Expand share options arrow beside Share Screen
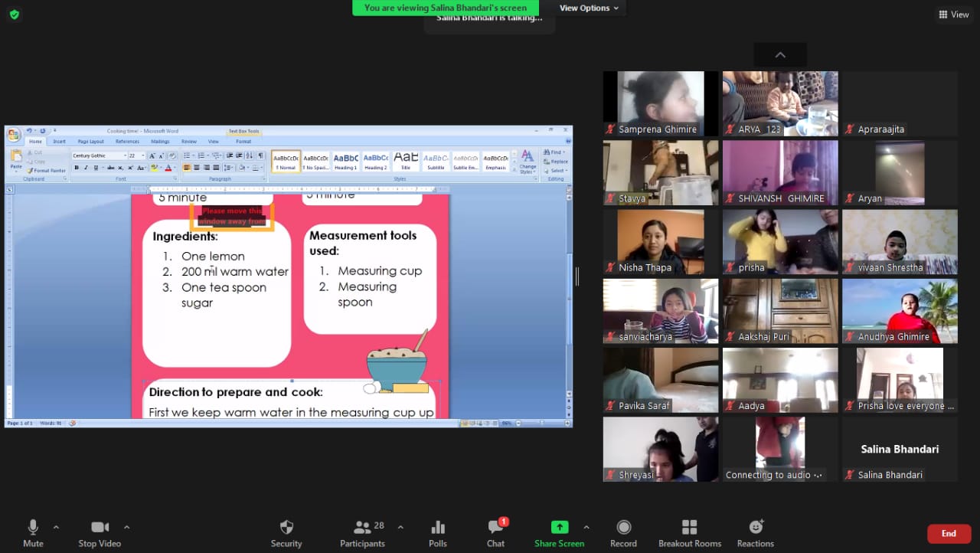Image resolution: width=980 pixels, height=553 pixels. pyautogui.click(x=586, y=528)
